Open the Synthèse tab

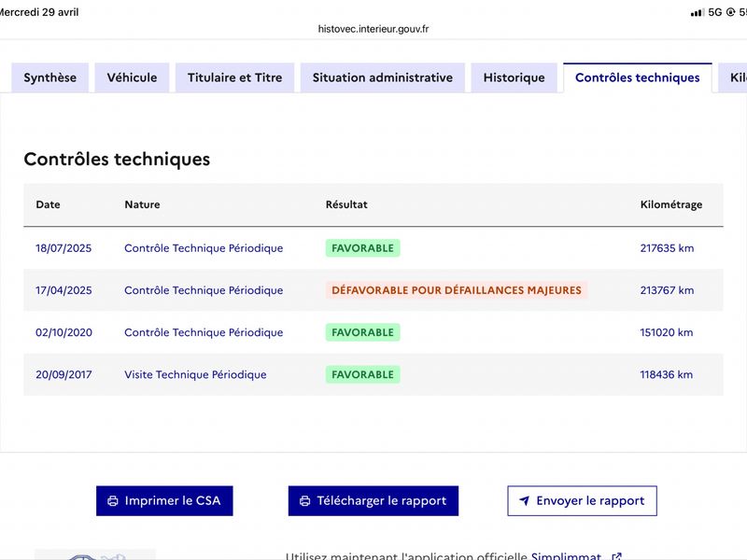pyautogui.click(x=50, y=77)
